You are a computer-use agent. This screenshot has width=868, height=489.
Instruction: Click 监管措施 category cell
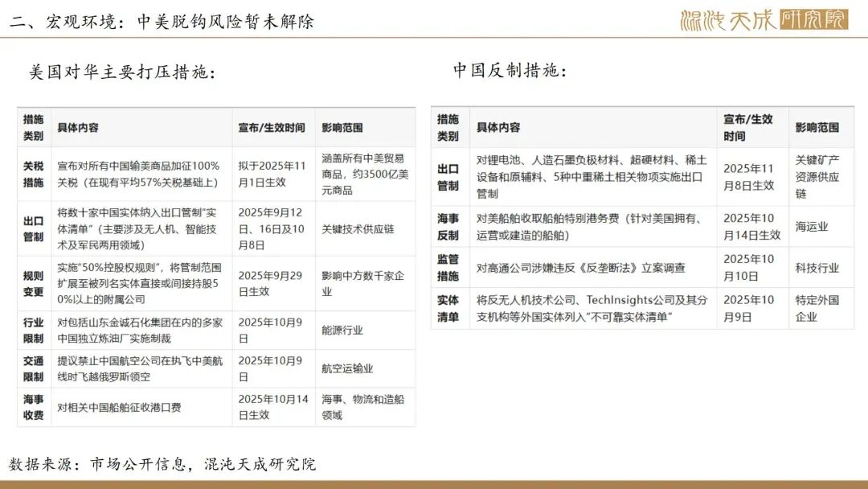450,268
